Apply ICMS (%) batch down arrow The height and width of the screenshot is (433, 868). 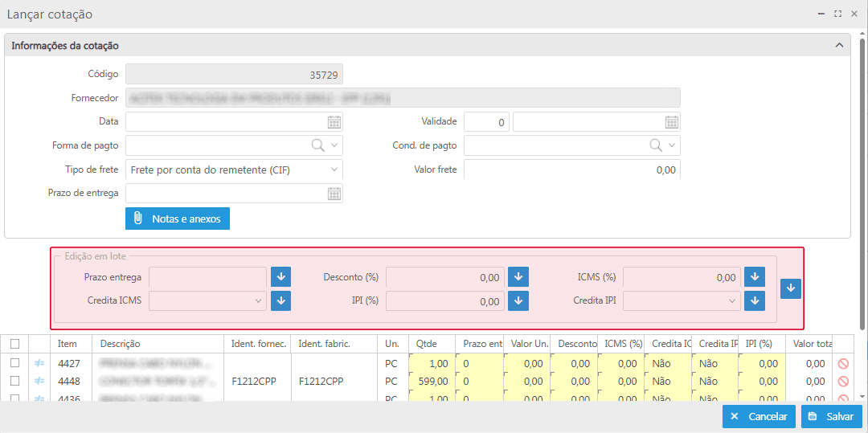coord(754,277)
